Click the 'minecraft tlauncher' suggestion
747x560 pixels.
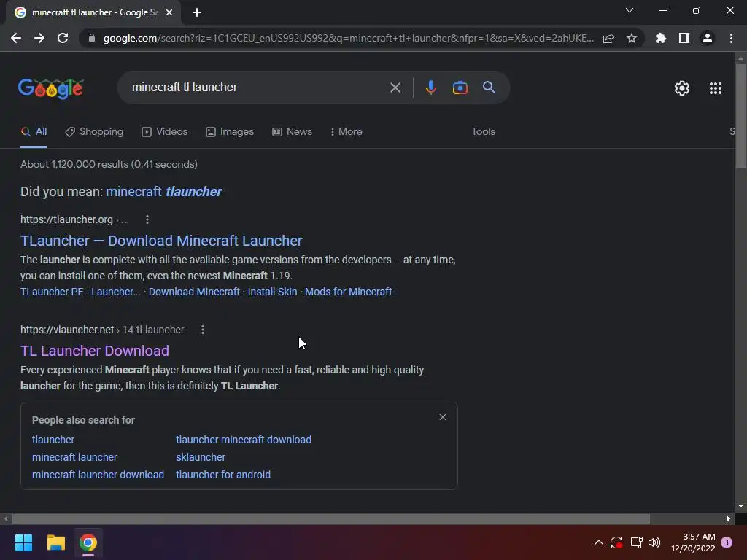point(164,192)
